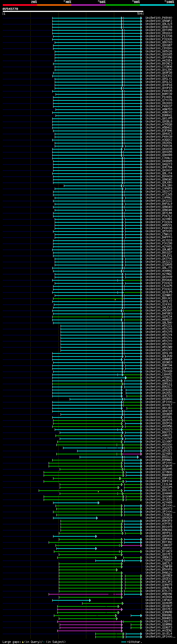Click the green ~80% identity legend bar
This screenshot has width=177, height=644.
(x=123, y=5)
